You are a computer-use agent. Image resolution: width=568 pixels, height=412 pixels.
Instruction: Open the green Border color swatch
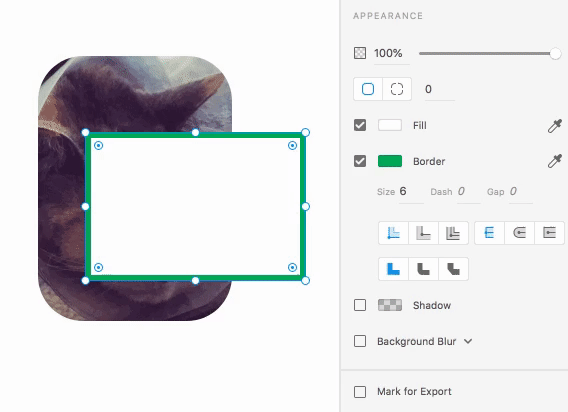point(390,161)
